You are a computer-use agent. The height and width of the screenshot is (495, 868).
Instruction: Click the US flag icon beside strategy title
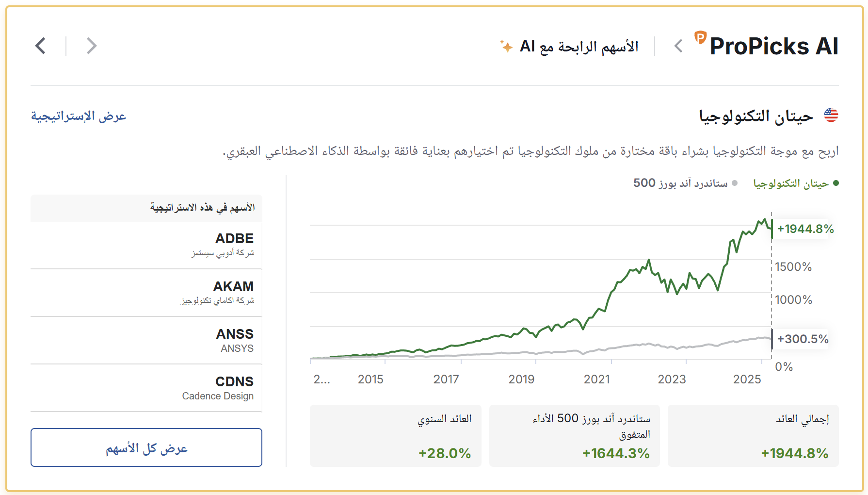click(x=831, y=115)
